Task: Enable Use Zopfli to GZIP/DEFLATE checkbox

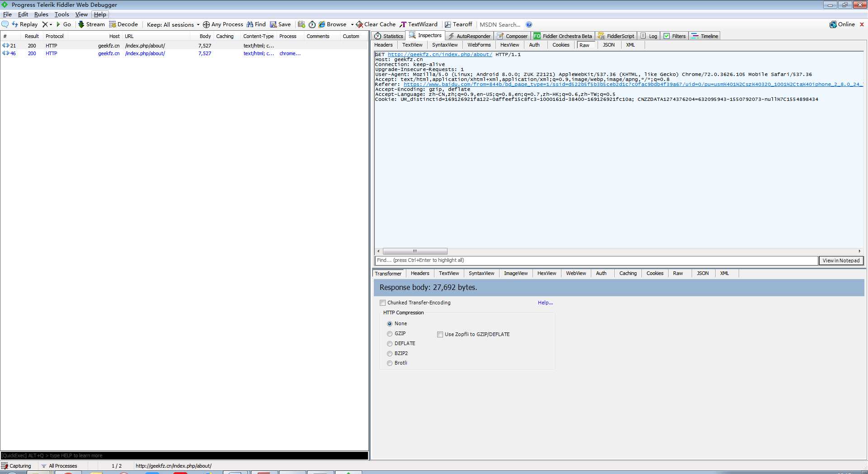Action: pos(440,335)
